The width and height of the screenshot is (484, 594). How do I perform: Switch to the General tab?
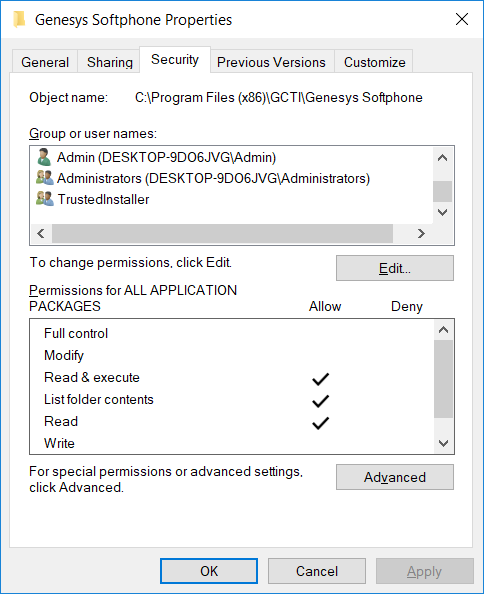coord(45,62)
